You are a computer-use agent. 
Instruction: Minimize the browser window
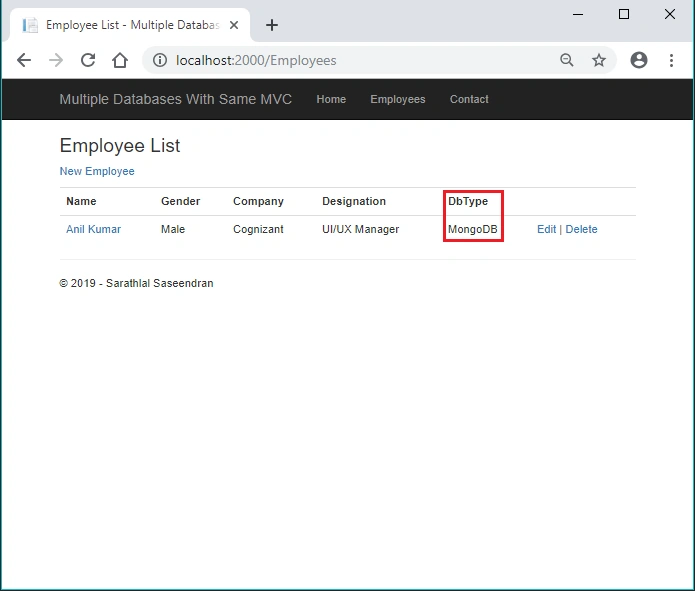578,14
